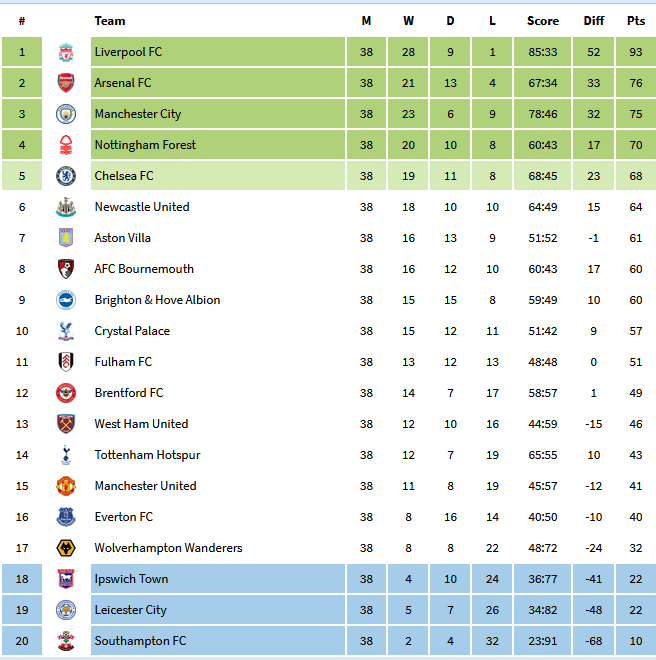
Task: Click the Pts column header
Action: [x=636, y=21]
